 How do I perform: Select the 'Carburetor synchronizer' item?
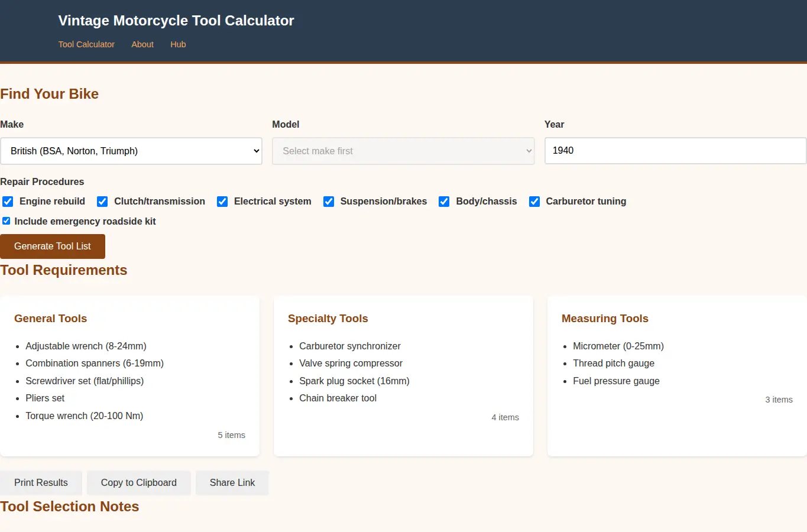(350, 346)
